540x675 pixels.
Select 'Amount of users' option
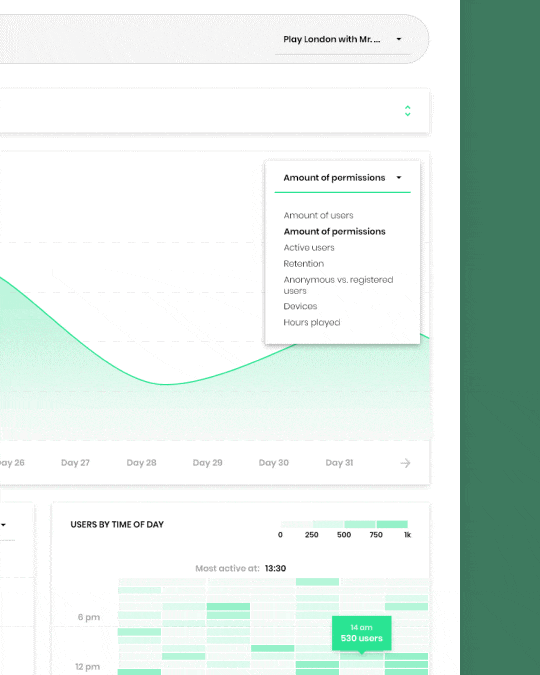tap(318, 215)
